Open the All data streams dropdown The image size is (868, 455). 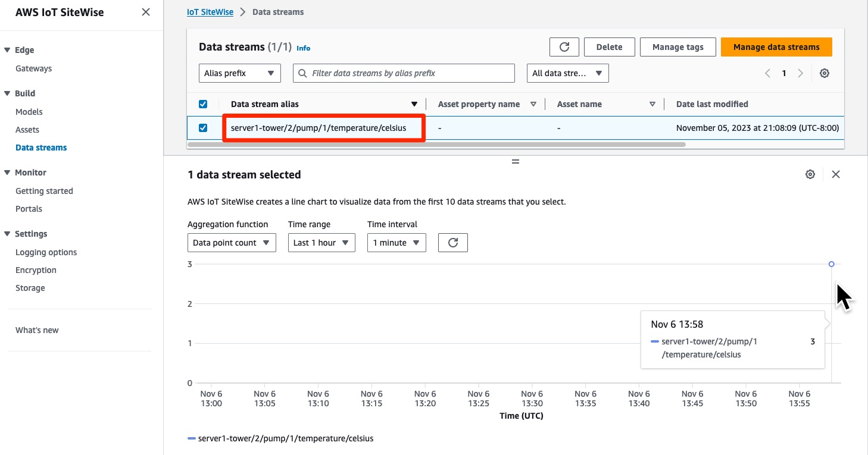coord(568,73)
